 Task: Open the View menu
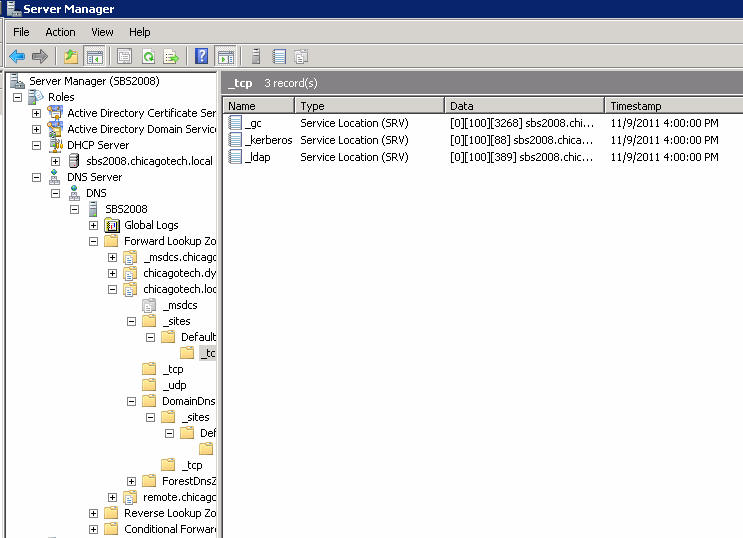tap(102, 32)
